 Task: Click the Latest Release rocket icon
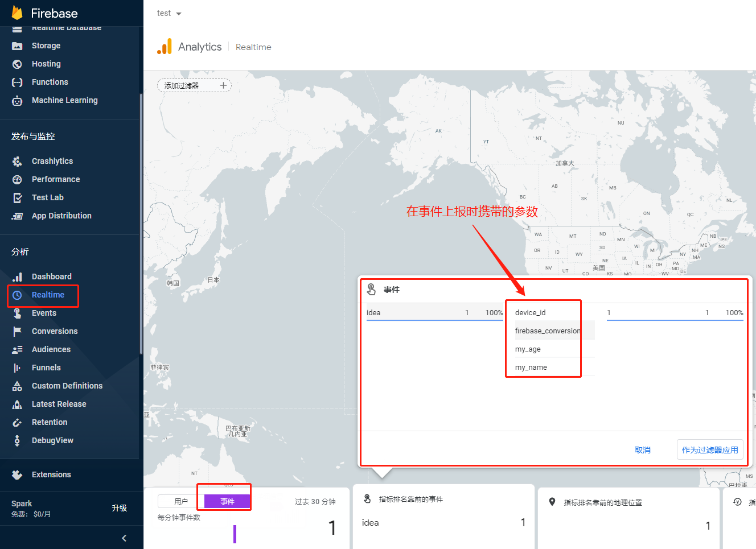[x=17, y=404]
